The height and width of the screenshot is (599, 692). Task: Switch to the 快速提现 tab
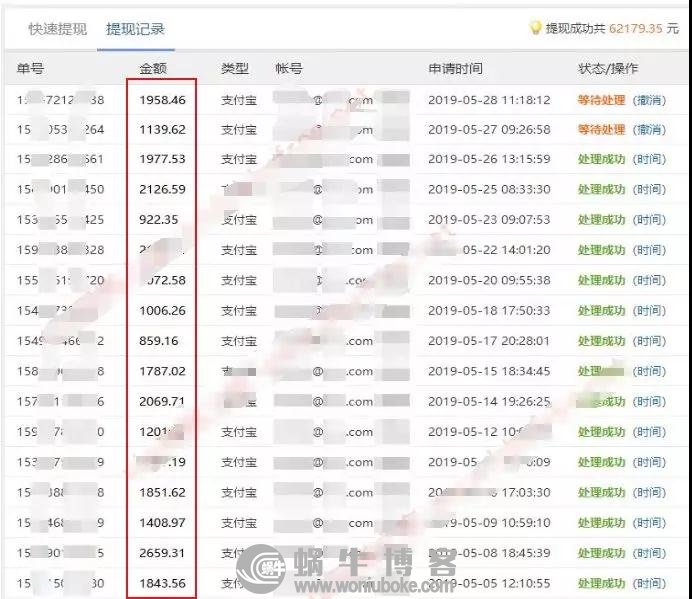point(56,29)
